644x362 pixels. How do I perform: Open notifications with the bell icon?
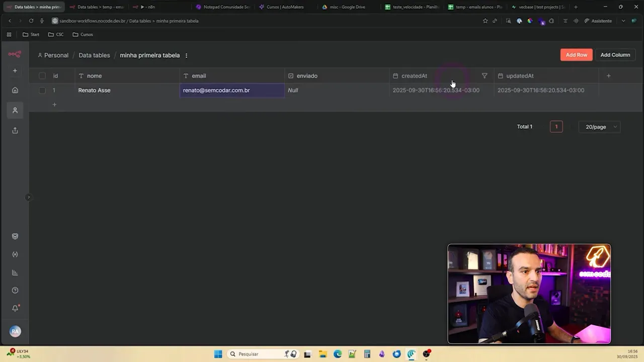point(15,308)
